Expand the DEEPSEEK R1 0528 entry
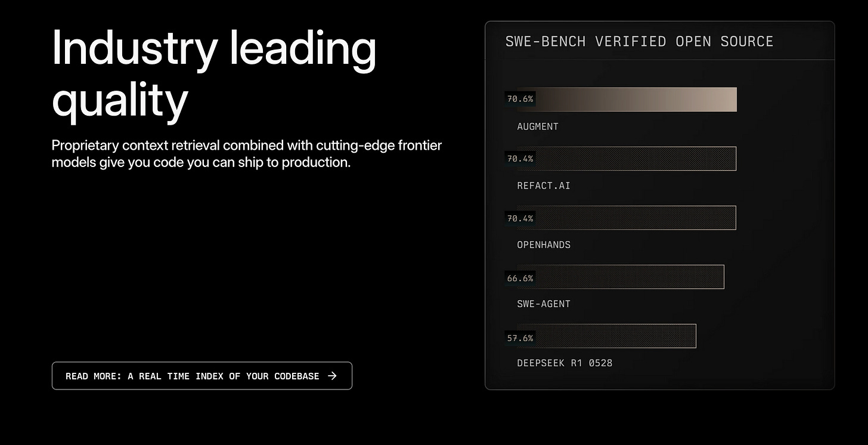The height and width of the screenshot is (445, 868). coord(564,363)
